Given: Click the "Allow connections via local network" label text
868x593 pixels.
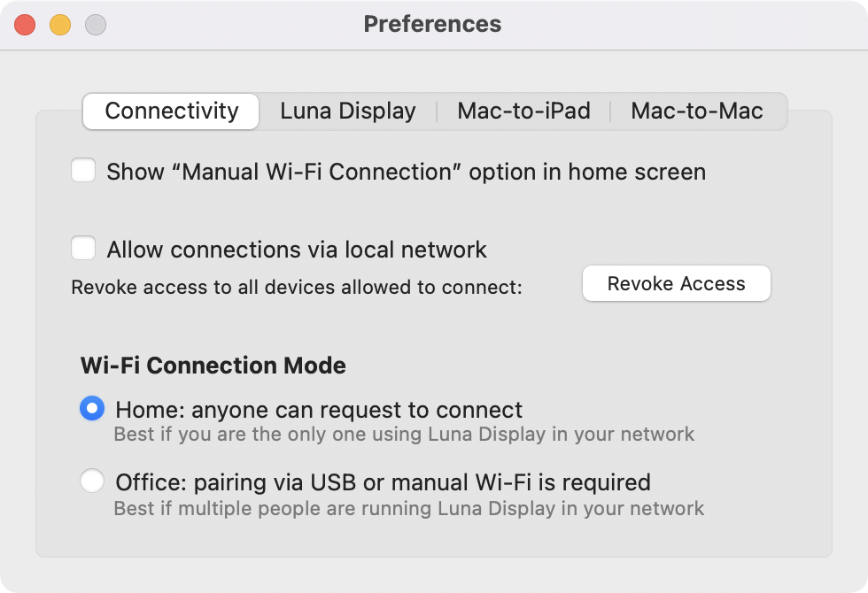Looking at the screenshot, I should 297,250.
